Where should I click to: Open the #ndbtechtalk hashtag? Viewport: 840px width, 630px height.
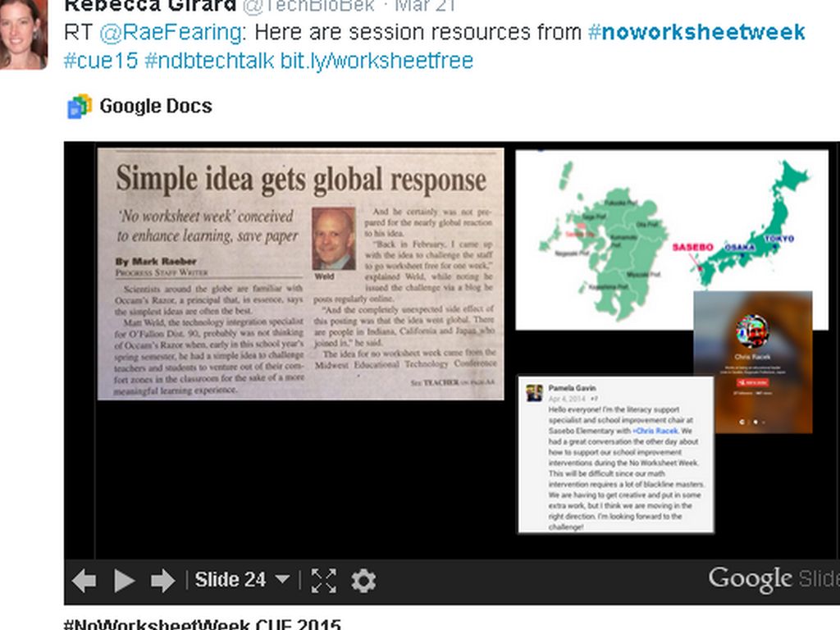pyautogui.click(x=209, y=61)
